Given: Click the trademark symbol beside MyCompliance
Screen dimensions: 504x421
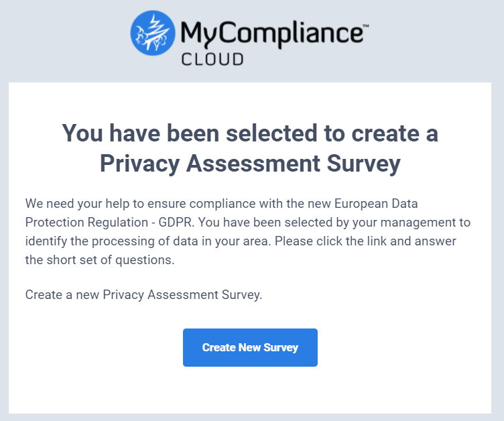Looking at the screenshot, I should click(366, 25).
